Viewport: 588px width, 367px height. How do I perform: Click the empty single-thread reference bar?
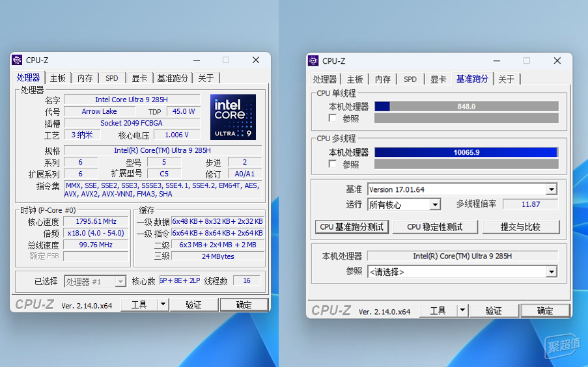tap(466, 118)
